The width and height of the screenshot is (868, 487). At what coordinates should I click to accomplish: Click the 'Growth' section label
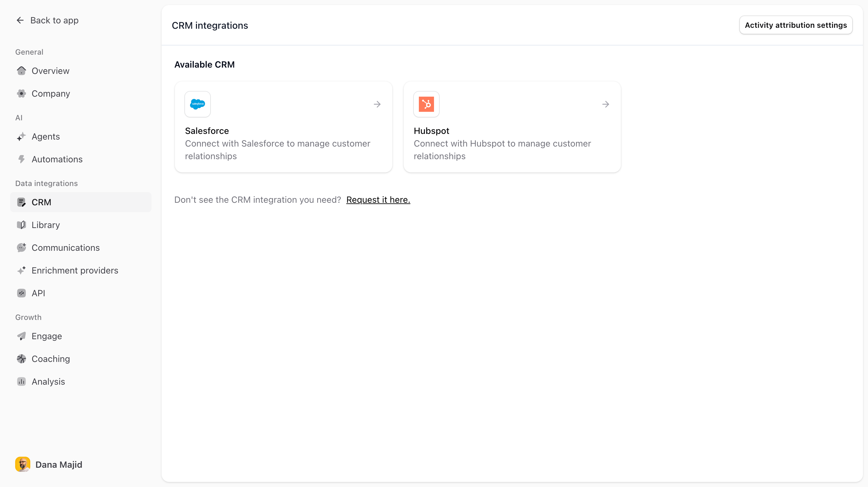(x=28, y=317)
